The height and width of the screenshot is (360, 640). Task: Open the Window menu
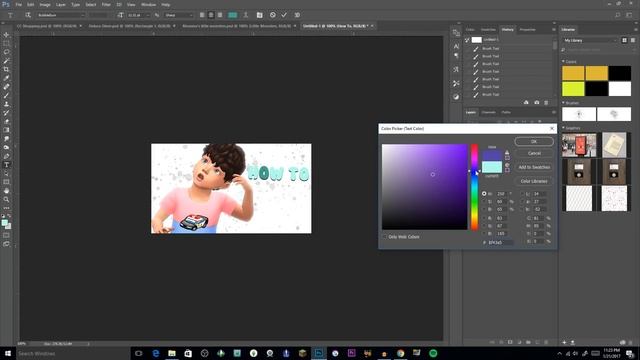148,4
